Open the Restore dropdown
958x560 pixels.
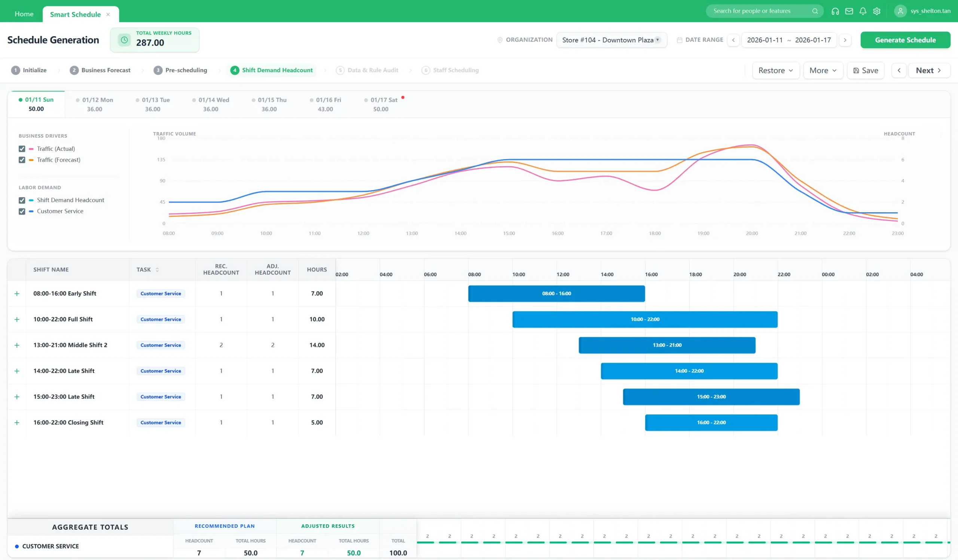(775, 70)
